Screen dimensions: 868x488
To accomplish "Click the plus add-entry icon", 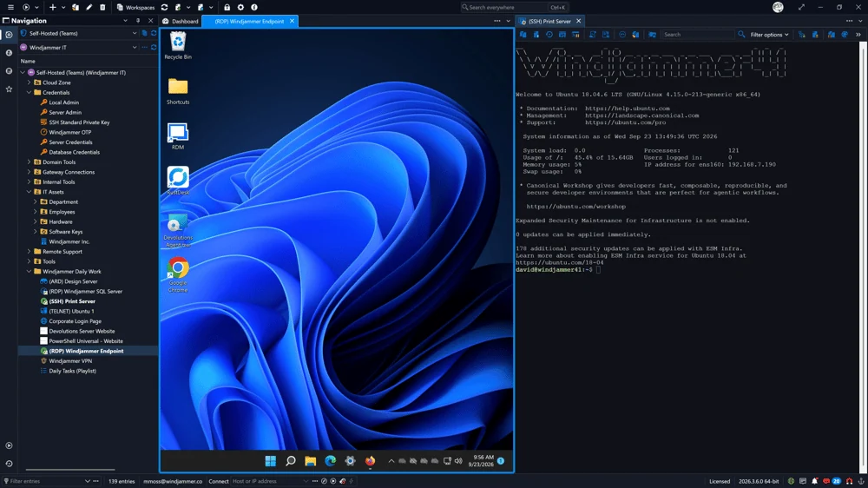I will click(x=53, y=7).
